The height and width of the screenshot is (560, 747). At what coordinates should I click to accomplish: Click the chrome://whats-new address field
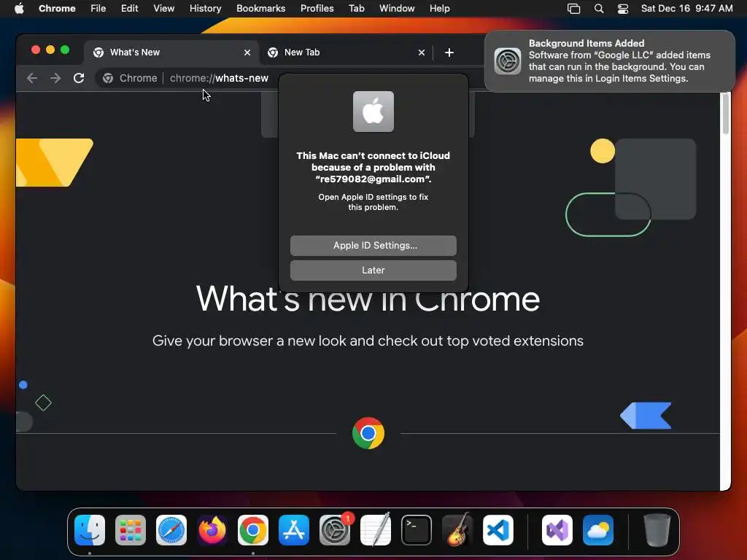point(219,78)
